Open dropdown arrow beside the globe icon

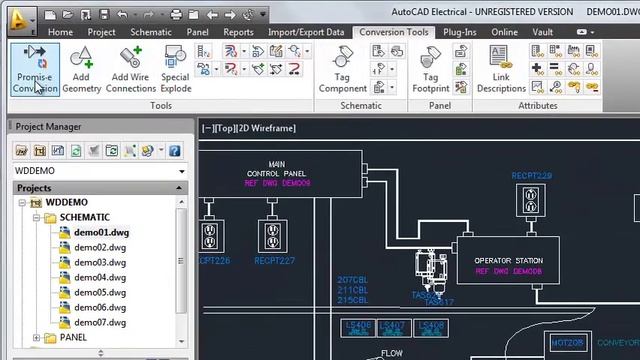[x=161, y=151]
